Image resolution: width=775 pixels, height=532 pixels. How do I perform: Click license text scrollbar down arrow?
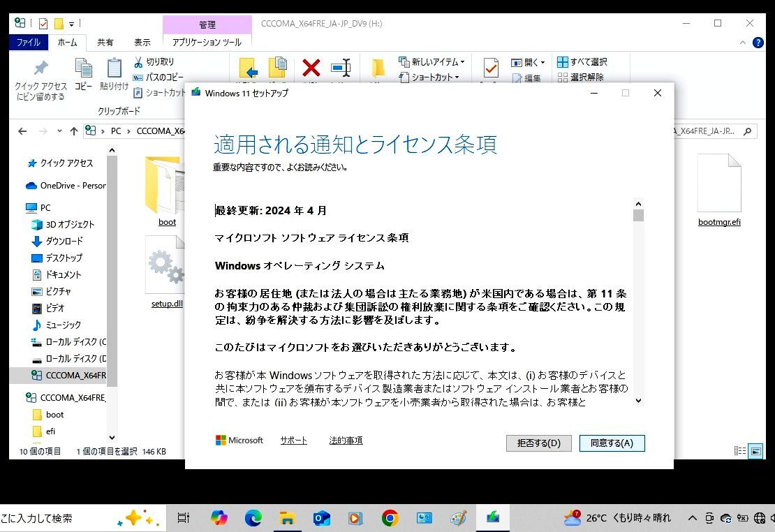tap(638, 401)
